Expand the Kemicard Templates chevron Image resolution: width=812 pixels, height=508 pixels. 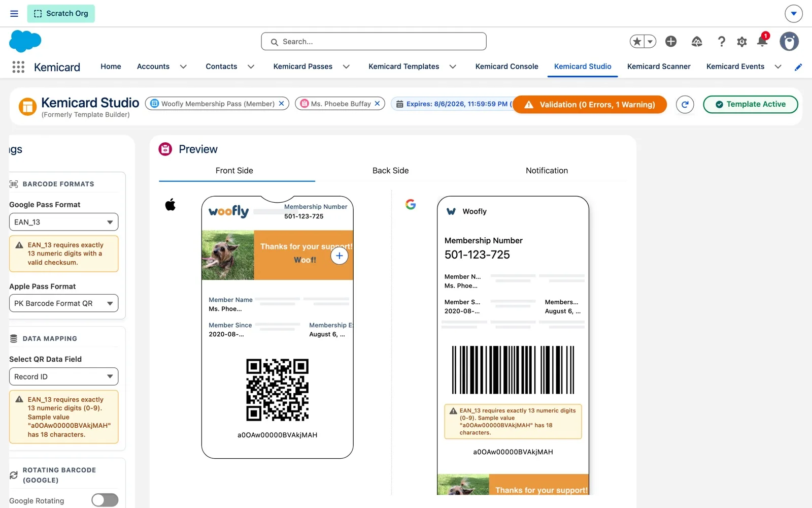(x=453, y=67)
